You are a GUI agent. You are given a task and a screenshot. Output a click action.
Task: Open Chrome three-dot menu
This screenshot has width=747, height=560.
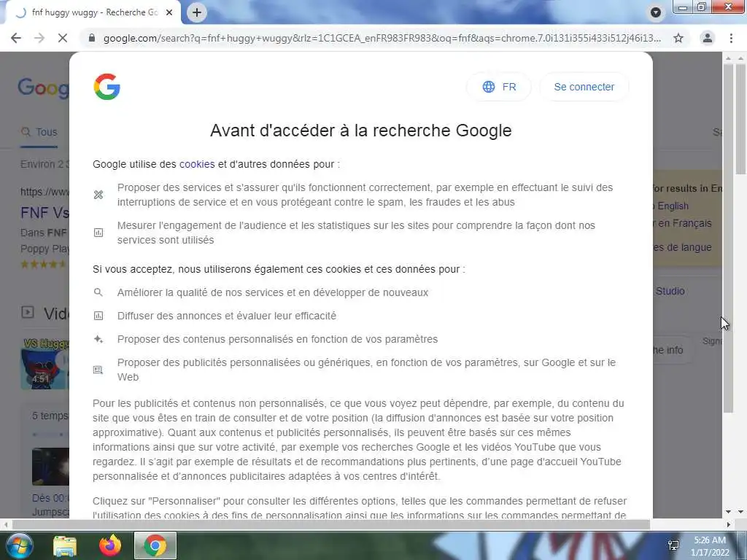tap(731, 38)
